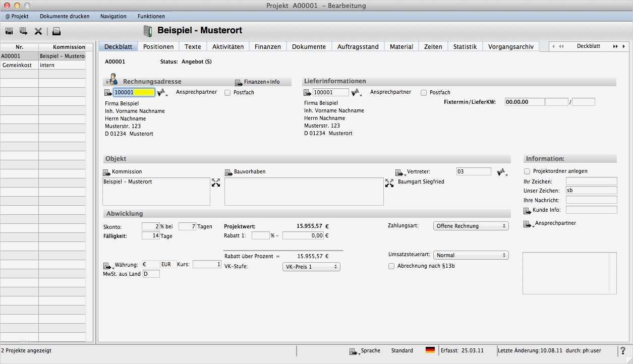Screen dimensions: 633x364
Task: Select the Deckblatt tab
Action: click(x=118, y=46)
